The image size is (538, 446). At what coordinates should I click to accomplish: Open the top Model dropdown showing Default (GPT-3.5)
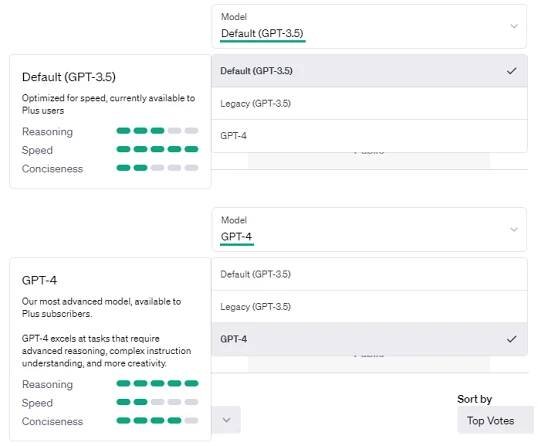(369, 26)
